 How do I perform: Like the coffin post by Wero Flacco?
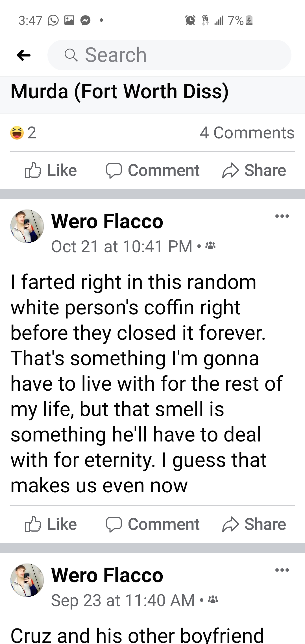[51, 524]
